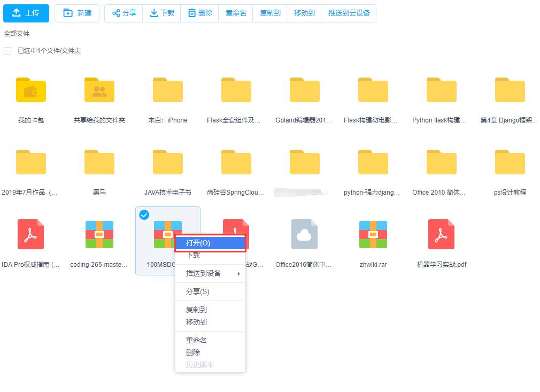Uncheck the blue checkmark on the 100MSDC file
This screenshot has width=540, height=392.
[144, 215]
